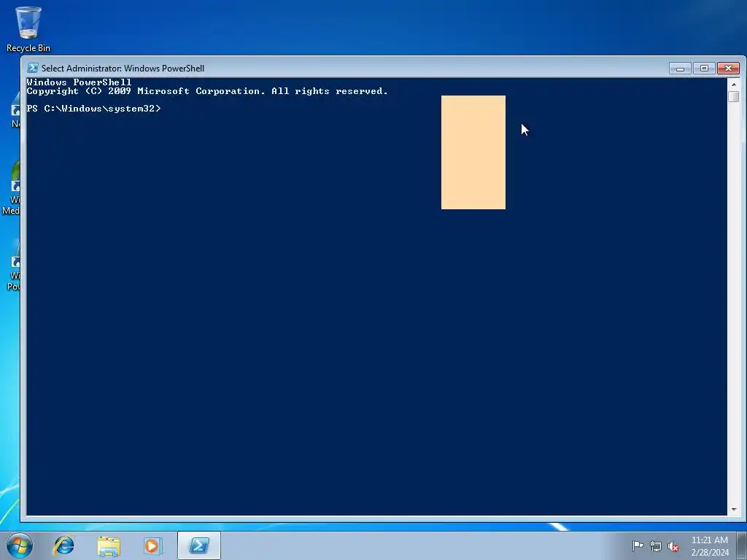Click the PowerShell taskbar button
The image size is (747, 560).
199,545
